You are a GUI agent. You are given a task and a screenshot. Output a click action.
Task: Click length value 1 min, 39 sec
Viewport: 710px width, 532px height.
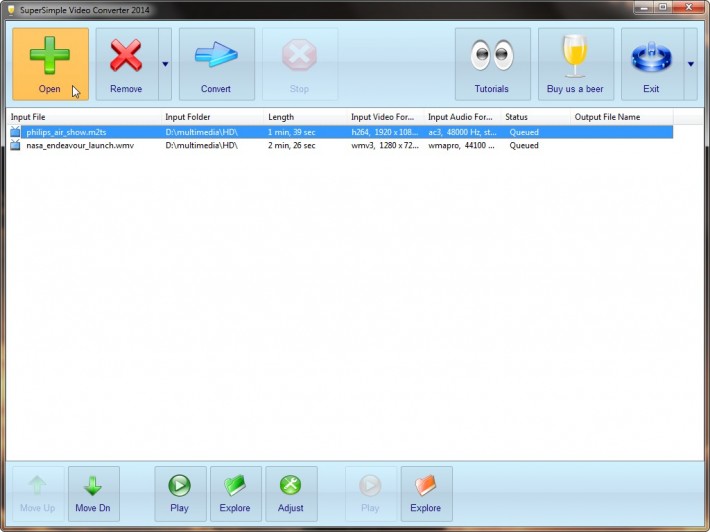coord(292,132)
